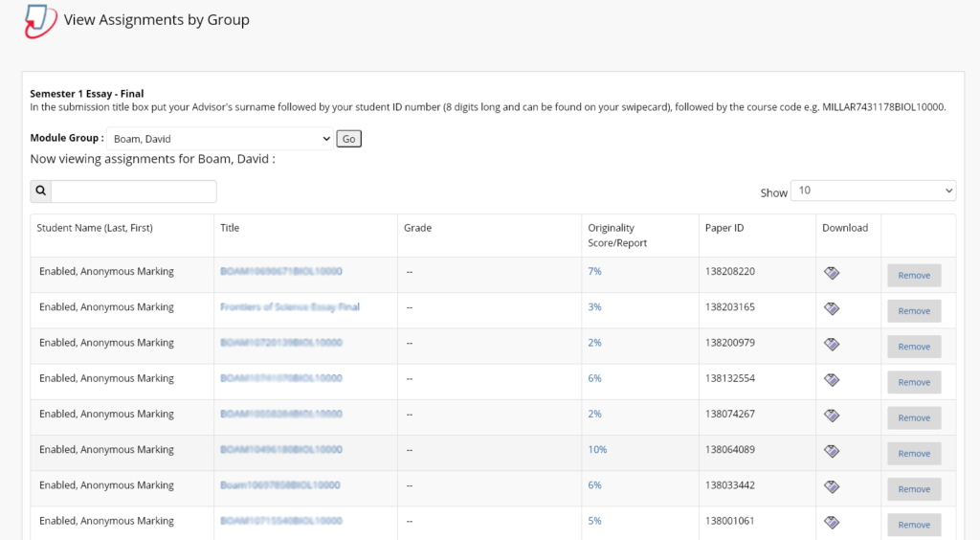Click into the search text field
The image size is (980, 540).
[x=134, y=191]
